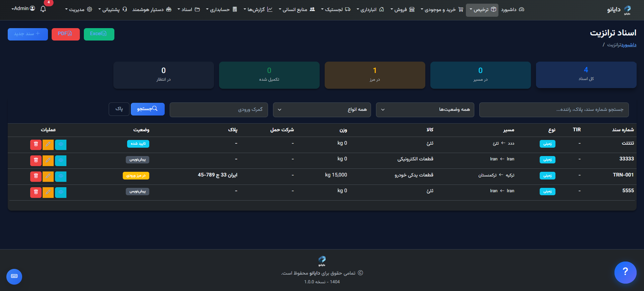Edit document 33333 with pencil icon
Viewport: 644px width, 291px height.
pyautogui.click(x=48, y=160)
